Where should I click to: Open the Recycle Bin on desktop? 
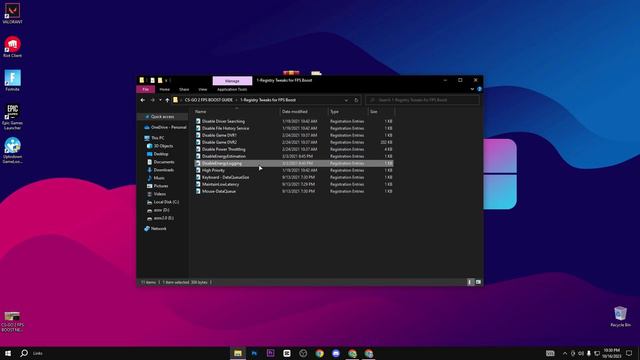(x=620, y=316)
